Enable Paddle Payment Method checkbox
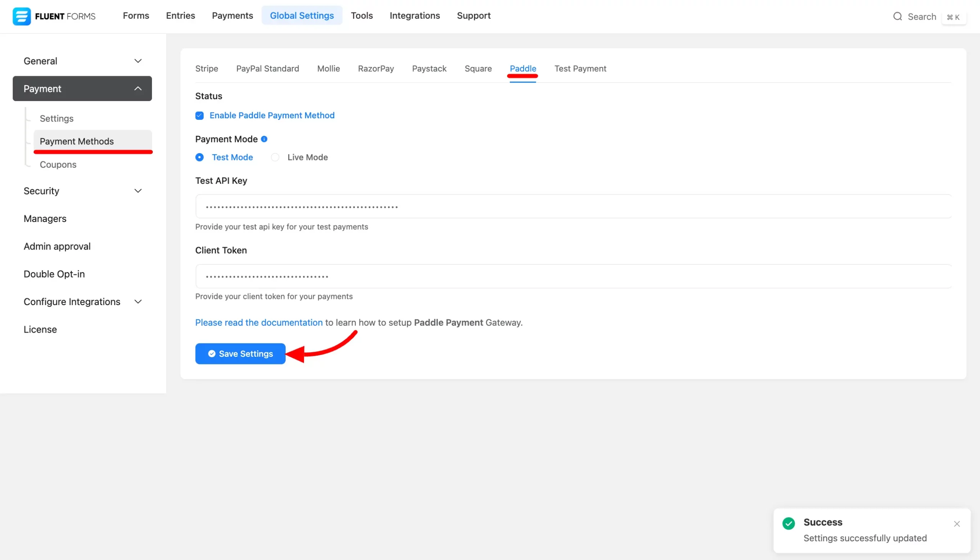This screenshot has height=560, width=980. [199, 116]
